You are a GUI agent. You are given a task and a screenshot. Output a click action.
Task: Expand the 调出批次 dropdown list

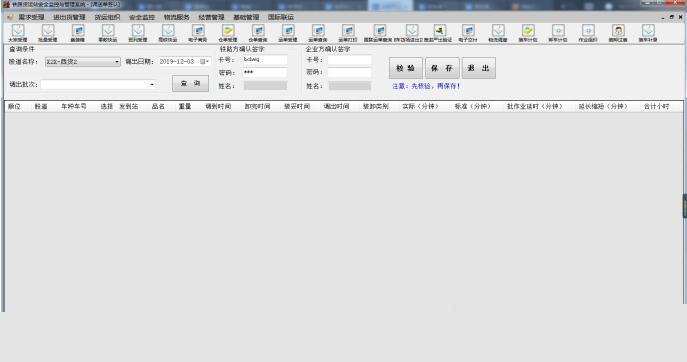tap(152, 84)
